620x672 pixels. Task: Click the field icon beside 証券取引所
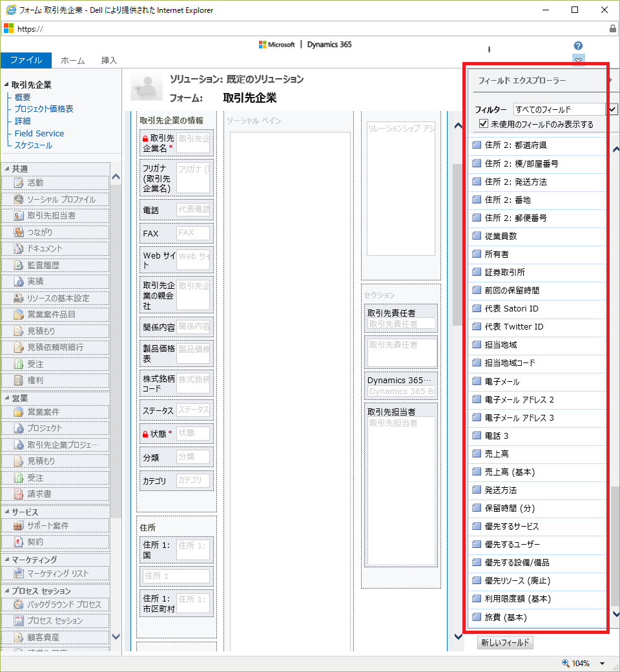[477, 272]
